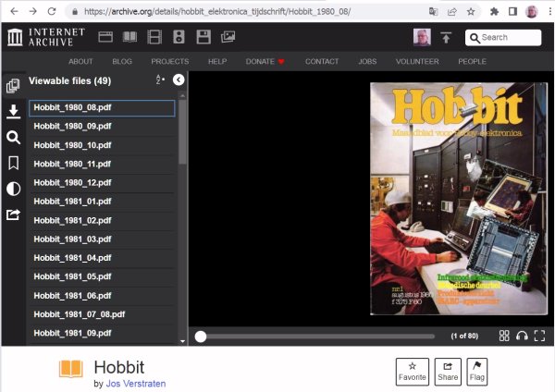The image size is (555, 392).
Task: Open the JOBS menu item
Action: [367, 62]
